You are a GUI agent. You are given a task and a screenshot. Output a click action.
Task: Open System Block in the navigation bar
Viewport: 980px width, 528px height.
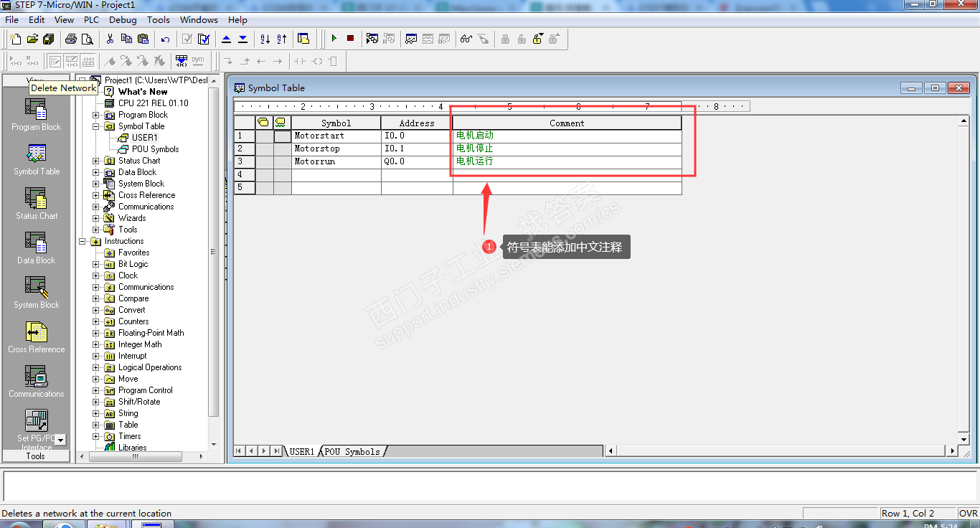[36, 293]
